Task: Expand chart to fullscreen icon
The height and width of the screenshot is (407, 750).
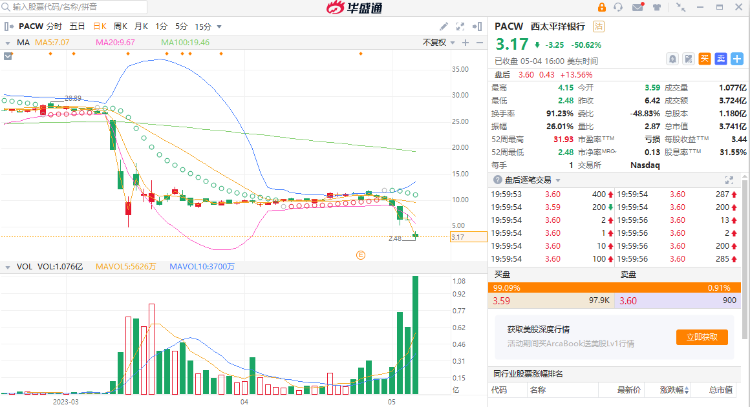Action: pyautogui.click(x=460, y=26)
